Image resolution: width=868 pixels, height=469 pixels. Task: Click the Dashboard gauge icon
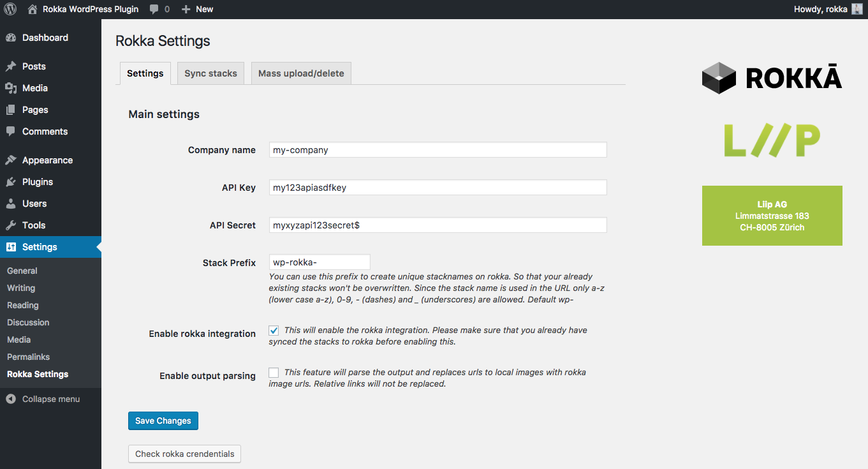11,38
